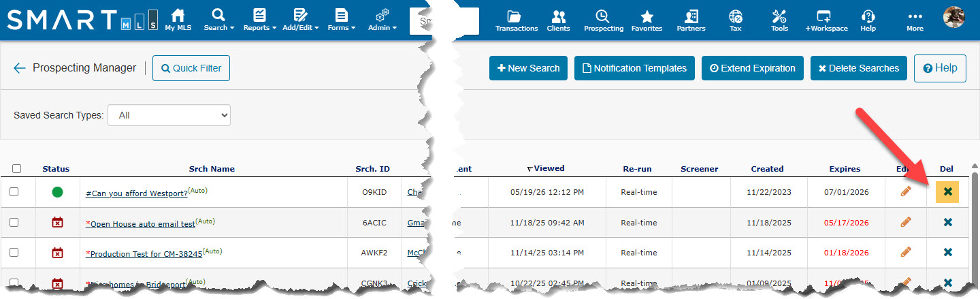Open the Saved Search Types dropdown
Viewport: 980px width, 299px height.
[169, 115]
